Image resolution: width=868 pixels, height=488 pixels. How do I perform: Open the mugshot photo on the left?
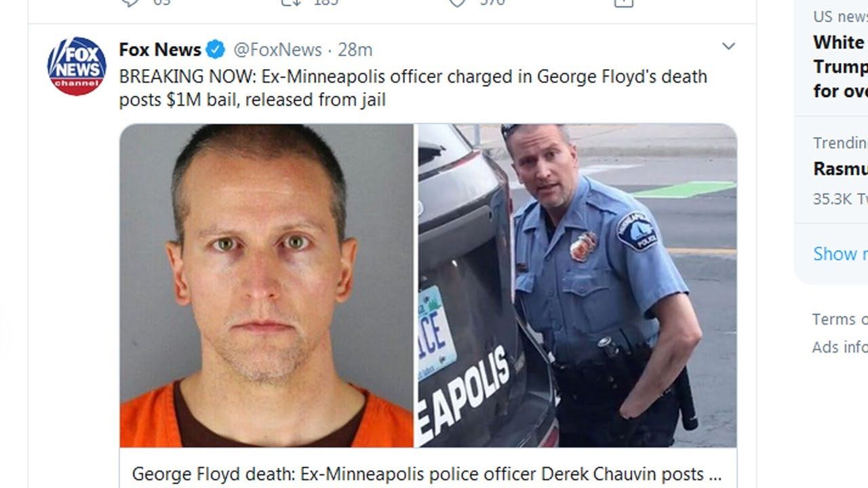pyautogui.click(x=267, y=285)
